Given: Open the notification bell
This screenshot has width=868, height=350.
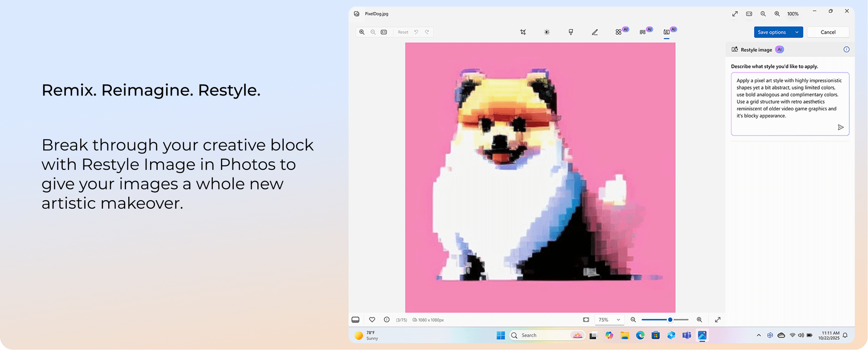Looking at the screenshot, I should point(845,335).
